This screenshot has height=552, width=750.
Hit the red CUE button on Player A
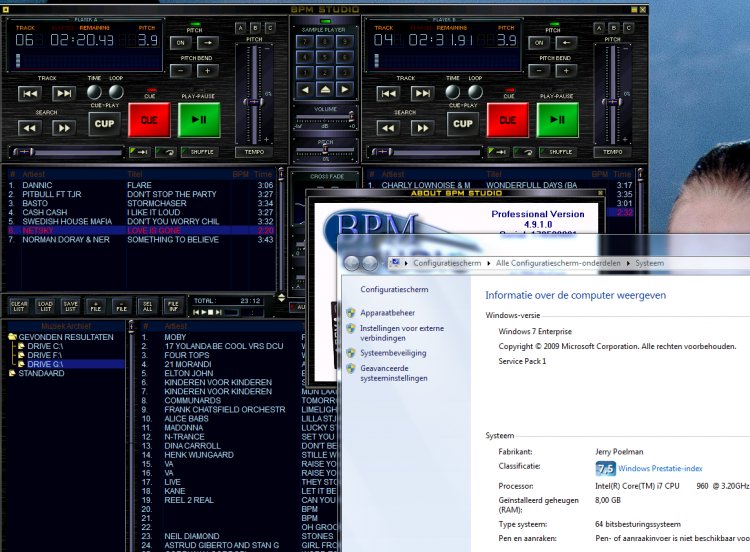click(149, 120)
